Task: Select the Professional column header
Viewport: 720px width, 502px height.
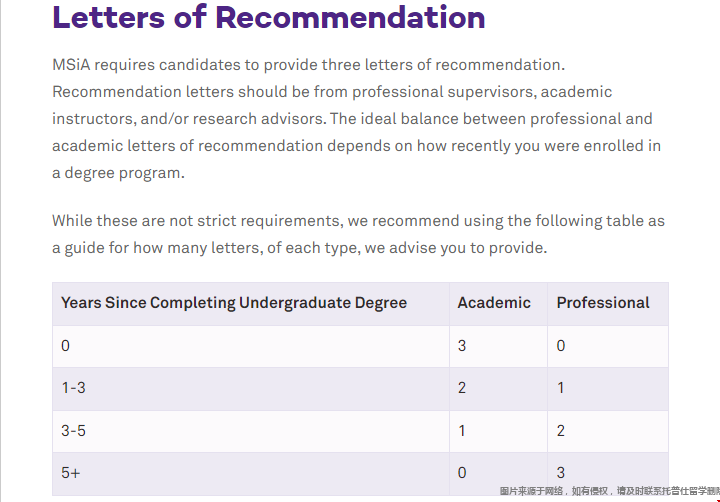Action: click(x=603, y=303)
